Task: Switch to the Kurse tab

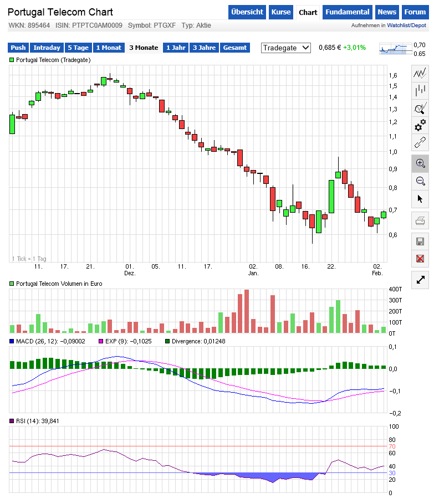Action: pyautogui.click(x=281, y=12)
